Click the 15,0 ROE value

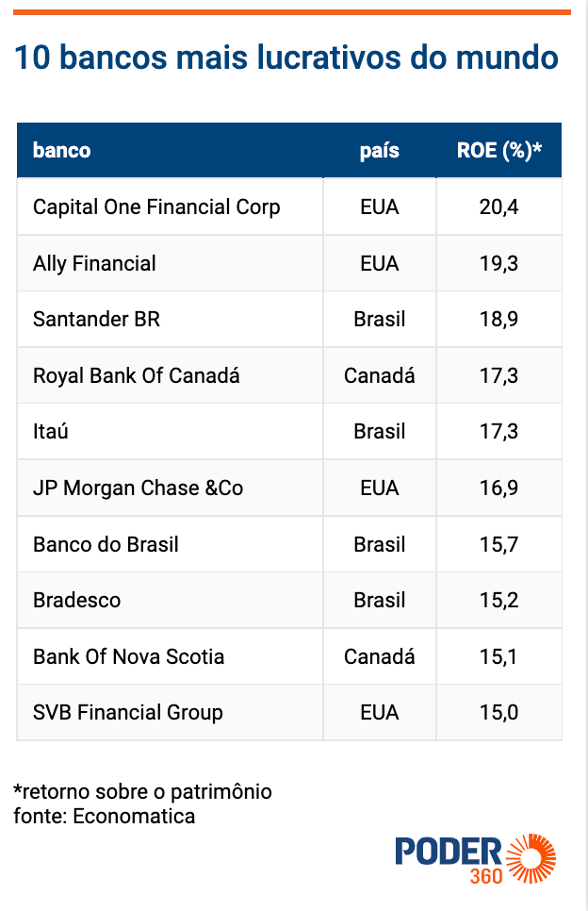[x=499, y=713]
